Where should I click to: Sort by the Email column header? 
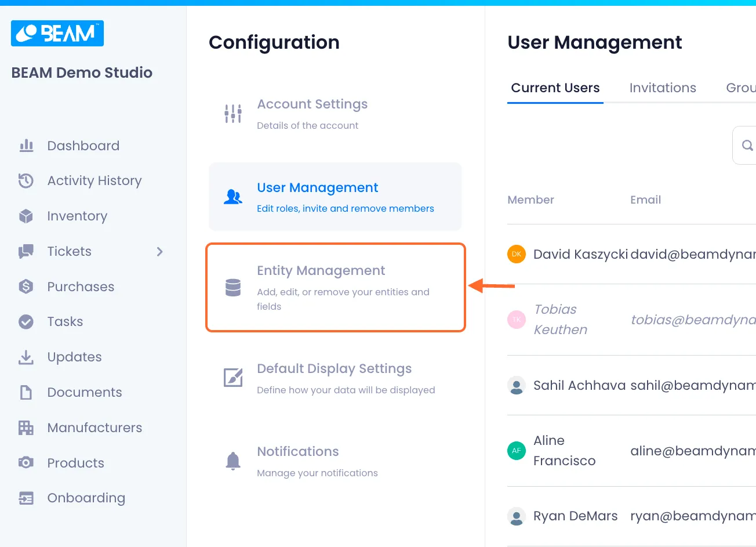[645, 200]
